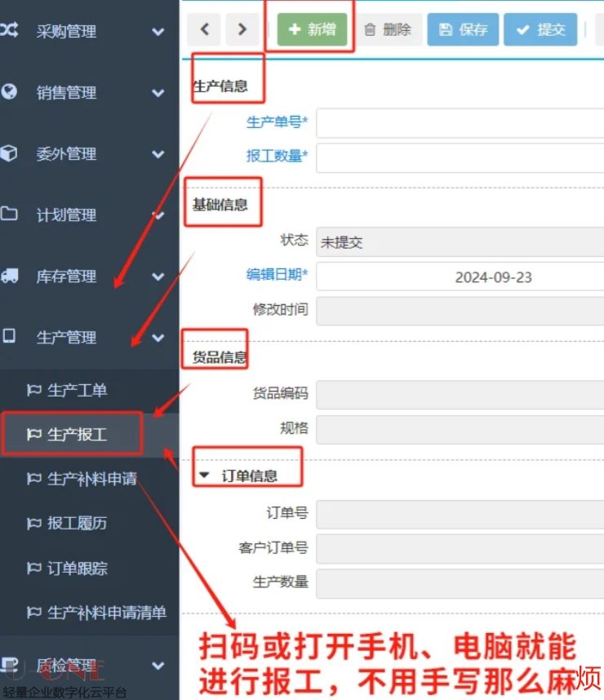
Task: Click the flag icon beside 报工履历
Action: [34, 523]
